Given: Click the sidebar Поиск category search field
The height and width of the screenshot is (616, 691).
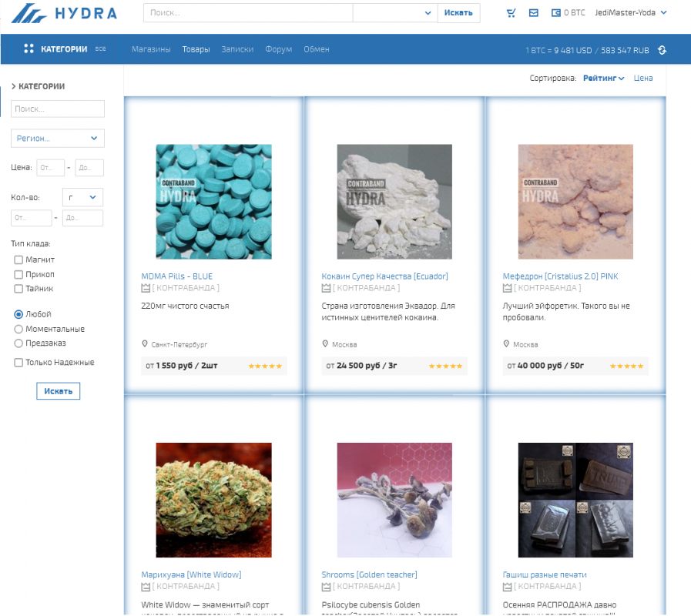Looking at the screenshot, I should point(58,109).
